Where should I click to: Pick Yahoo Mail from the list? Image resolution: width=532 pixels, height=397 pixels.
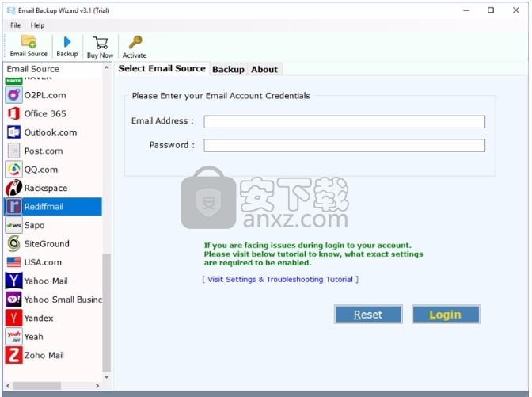45,281
